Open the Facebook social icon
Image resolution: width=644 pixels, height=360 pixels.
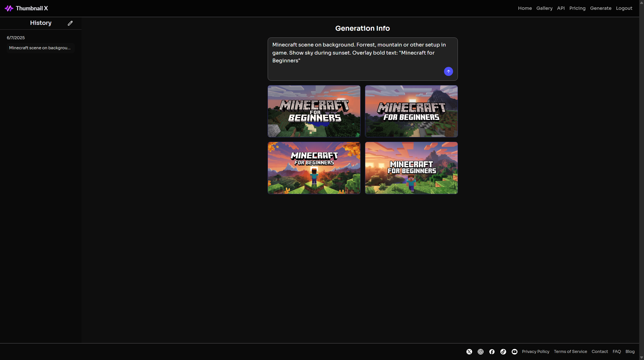(x=492, y=352)
